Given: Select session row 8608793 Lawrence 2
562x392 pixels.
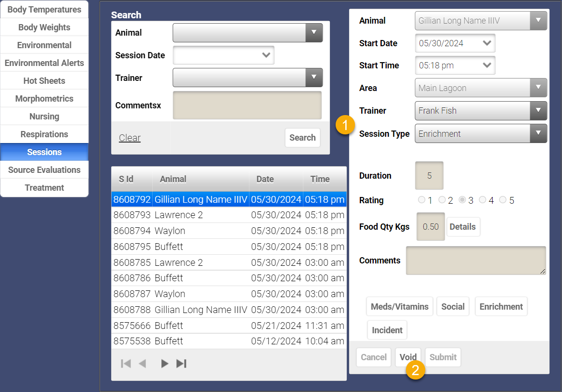Looking at the screenshot, I should click(229, 215).
